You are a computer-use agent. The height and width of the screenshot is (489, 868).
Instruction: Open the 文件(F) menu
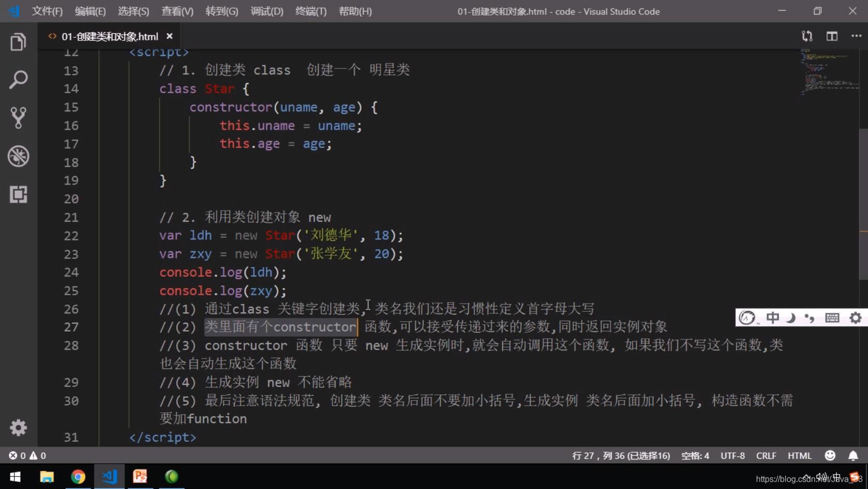(x=47, y=11)
